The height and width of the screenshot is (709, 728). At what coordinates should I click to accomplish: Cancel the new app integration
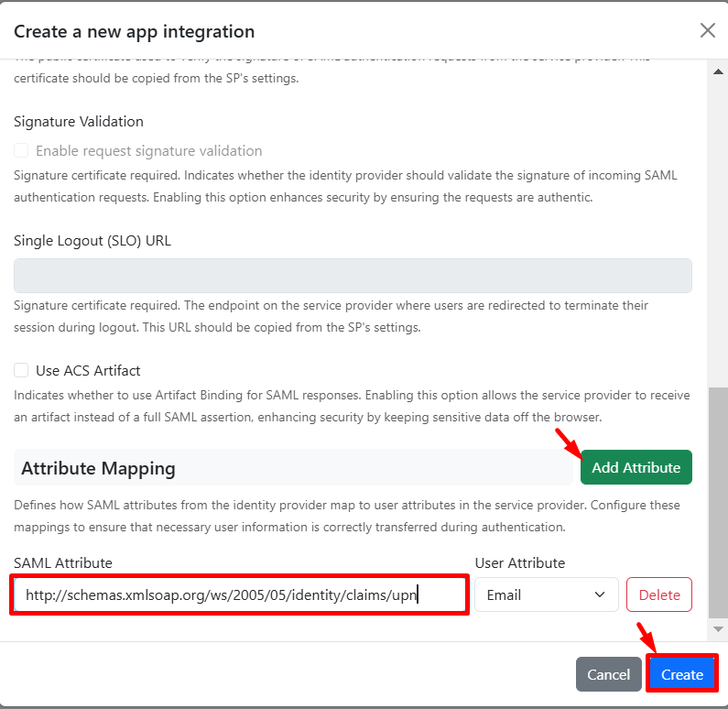click(x=608, y=674)
